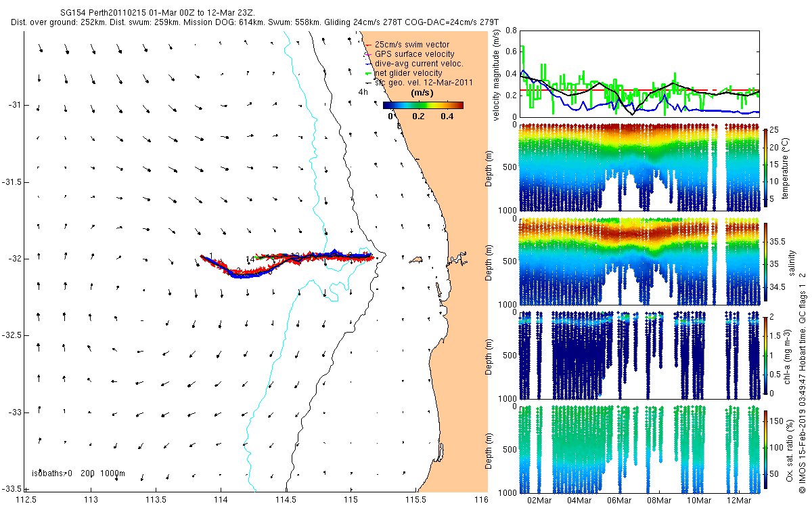Image resolution: width=812 pixels, height=508 pixels.
Task: Select the 'dive-avg current veloc.' legend entry
Action: (413, 64)
